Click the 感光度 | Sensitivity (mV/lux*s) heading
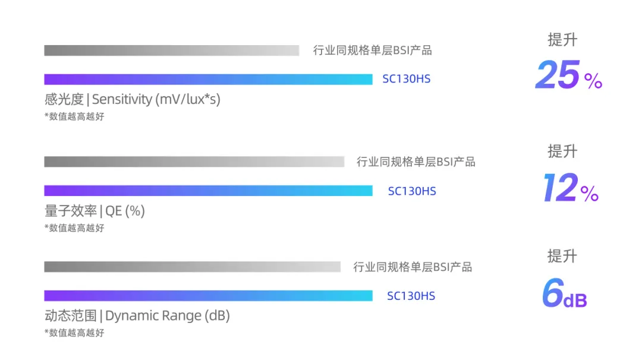The width and height of the screenshot is (642, 364). pos(132,99)
